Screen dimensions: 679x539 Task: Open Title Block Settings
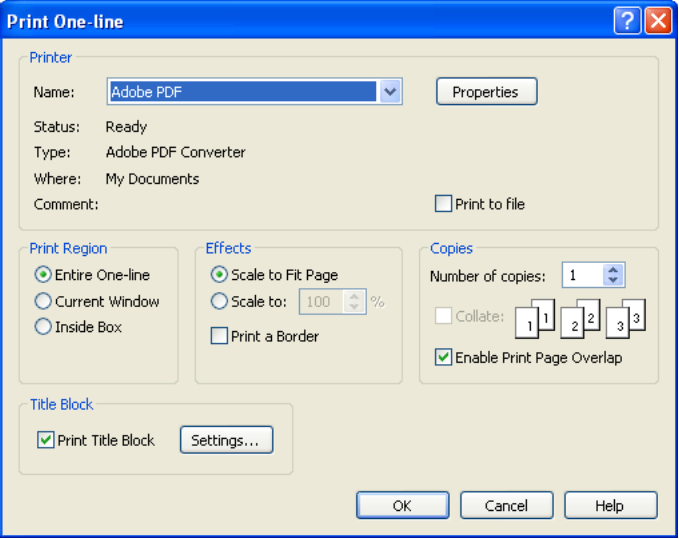click(226, 440)
